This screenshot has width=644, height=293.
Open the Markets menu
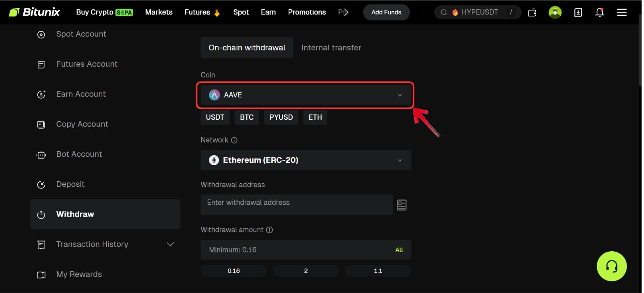pyautogui.click(x=159, y=12)
